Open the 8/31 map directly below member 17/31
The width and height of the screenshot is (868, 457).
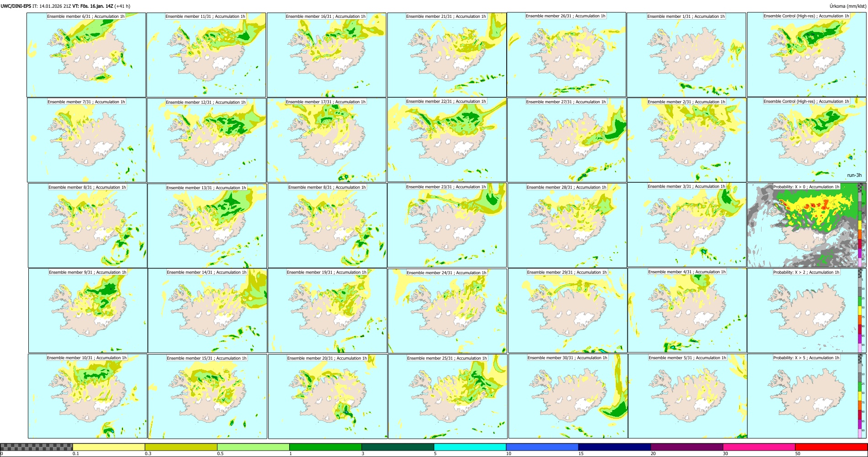[327, 226]
